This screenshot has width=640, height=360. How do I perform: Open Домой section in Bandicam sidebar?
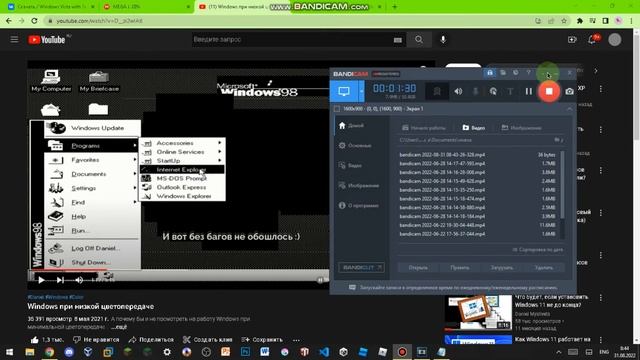click(351, 125)
